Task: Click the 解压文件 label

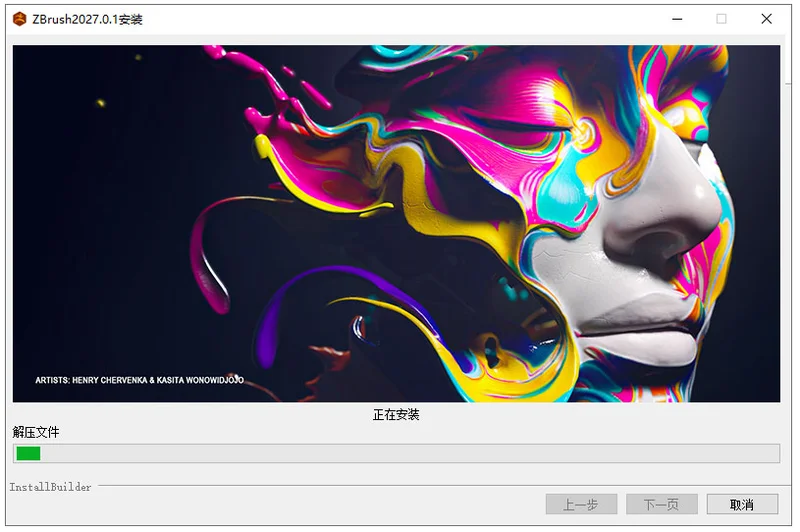Action: click(x=36, y=432)
